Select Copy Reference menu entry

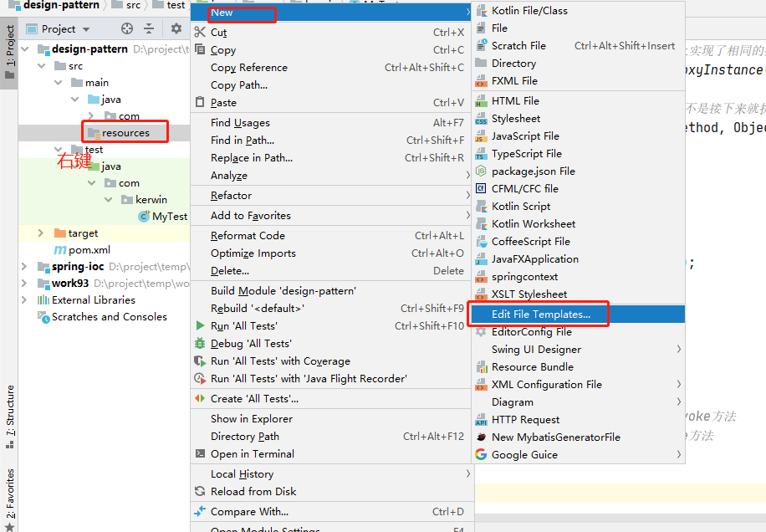point(332,68)
